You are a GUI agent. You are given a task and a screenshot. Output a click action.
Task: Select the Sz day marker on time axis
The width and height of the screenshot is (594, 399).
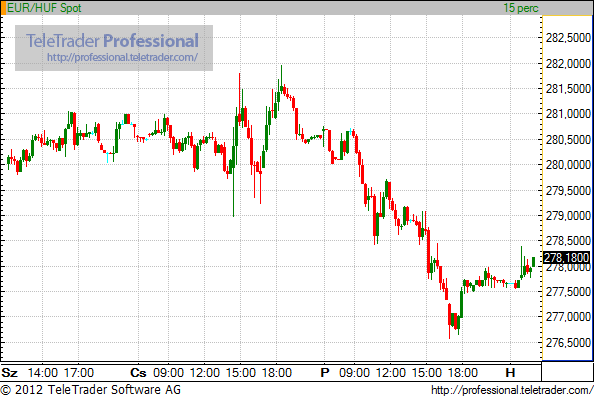point(9,372)
